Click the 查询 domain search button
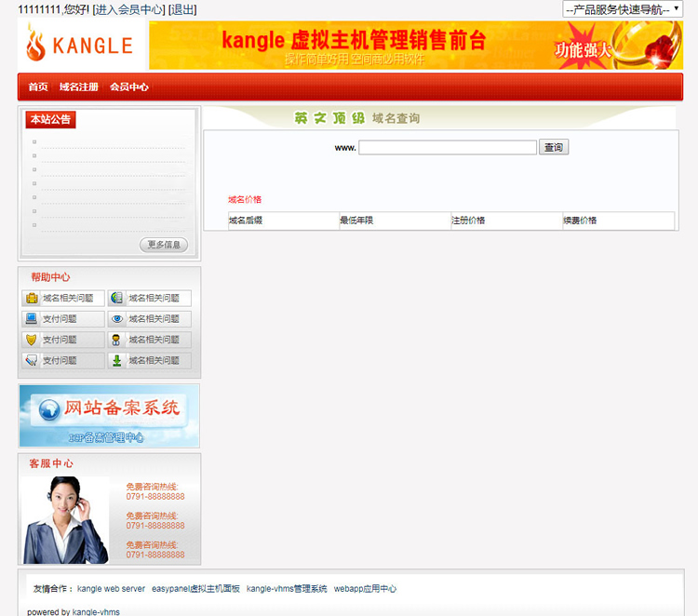 tap(555, 147)
